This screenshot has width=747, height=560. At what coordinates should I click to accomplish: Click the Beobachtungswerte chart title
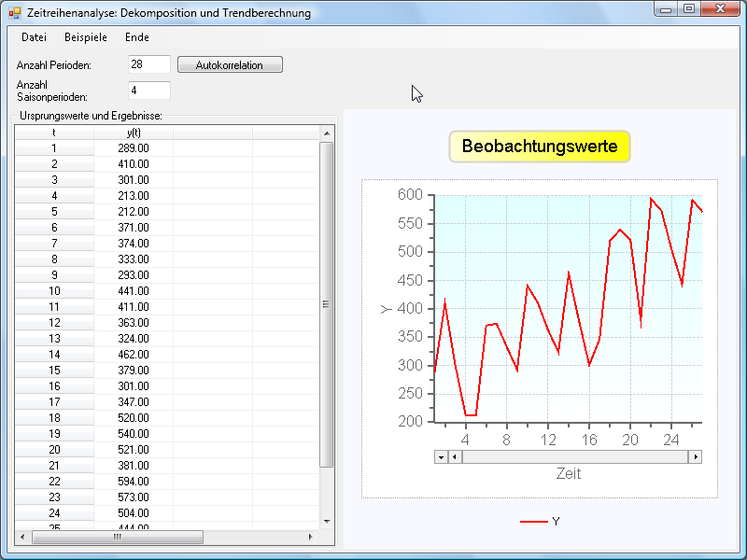click(540, 147)
